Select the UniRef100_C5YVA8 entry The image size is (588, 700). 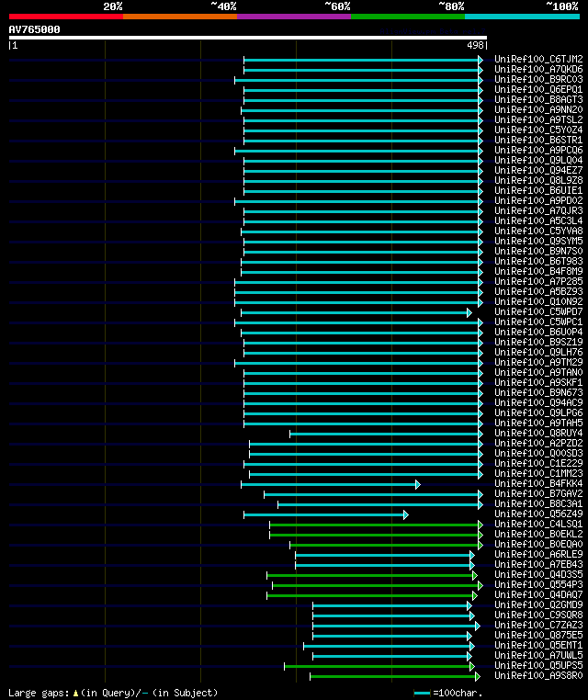[538, 231]
